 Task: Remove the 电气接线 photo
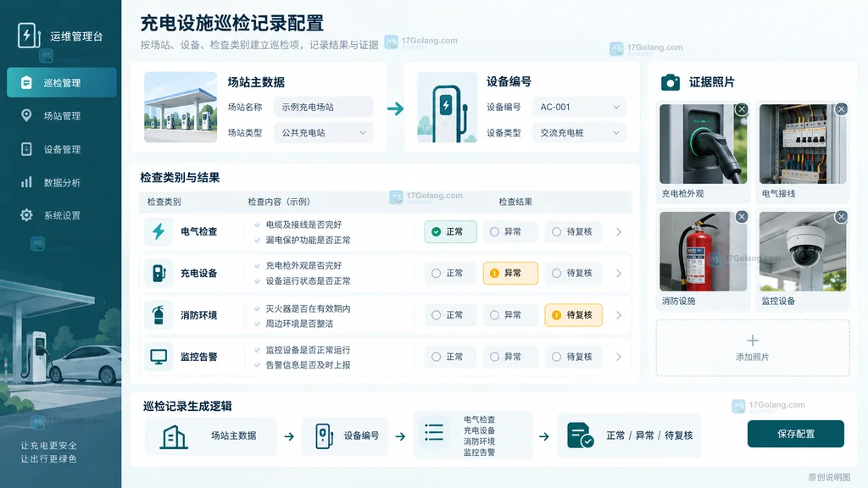tap(841, 109)
